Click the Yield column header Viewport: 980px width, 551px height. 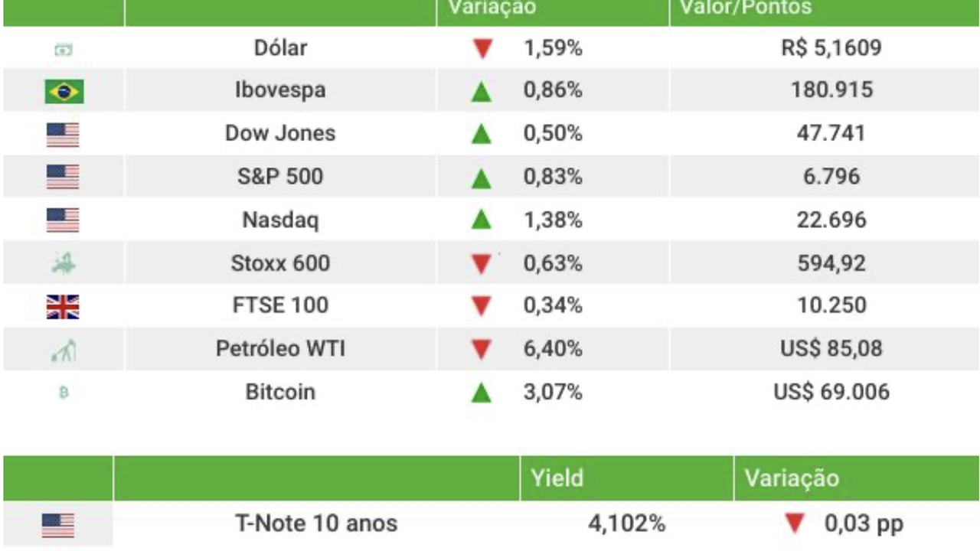(x=557, y=478)
